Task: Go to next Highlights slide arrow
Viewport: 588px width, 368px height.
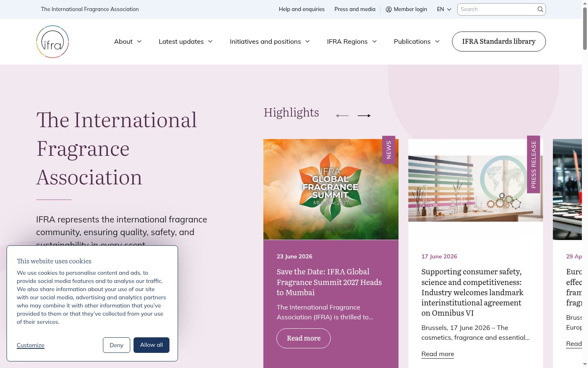Action: pos(364,116)
